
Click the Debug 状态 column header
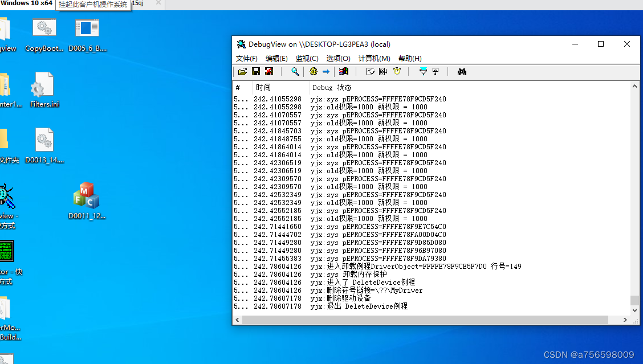(x=331, y=87)
